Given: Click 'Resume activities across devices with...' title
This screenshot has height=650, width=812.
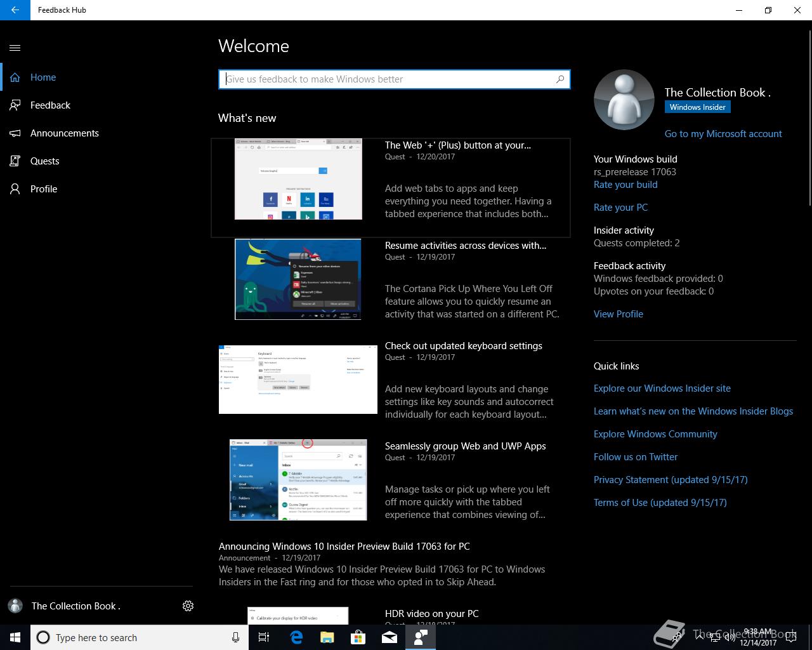Looking at the screenshot, I should click(x=466, y=246).
